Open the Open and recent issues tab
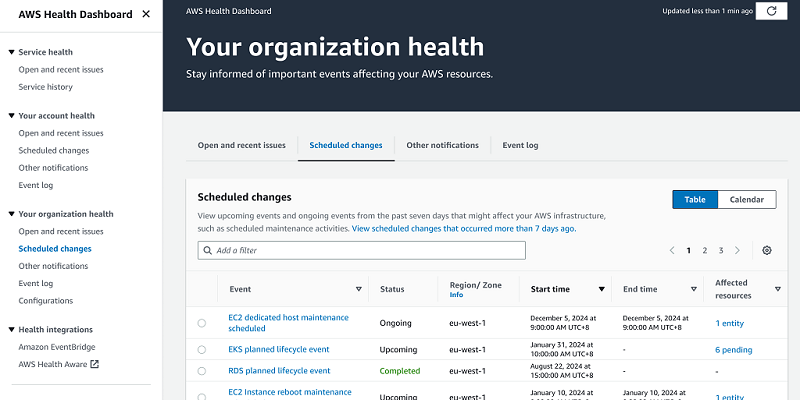The height and width of the screenshot is (400, 800). tap(242, 145)
